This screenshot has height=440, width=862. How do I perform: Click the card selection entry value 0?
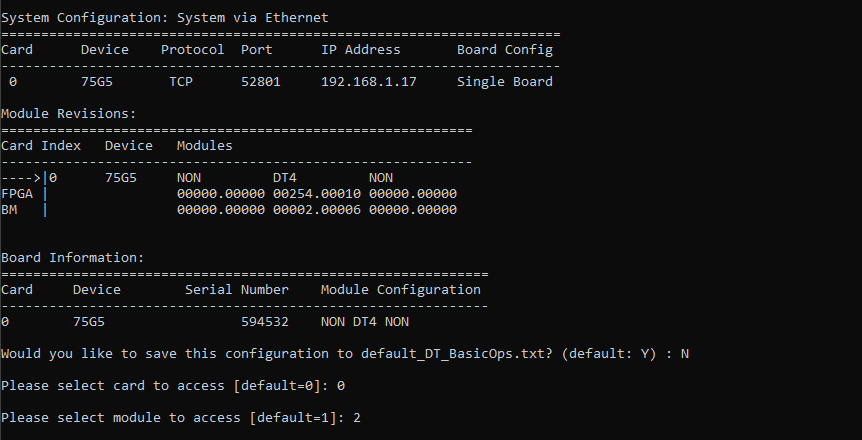point(341,386)
